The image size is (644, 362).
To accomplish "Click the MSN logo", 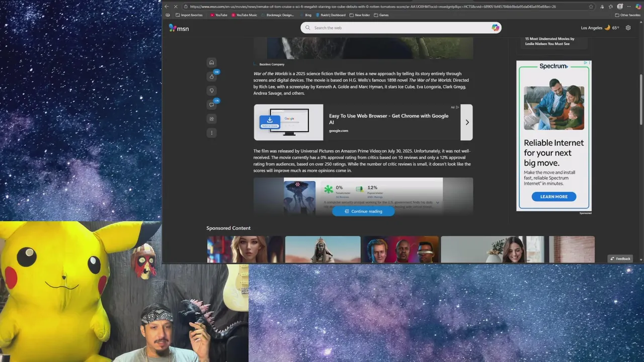I will [x=179, y=28].
